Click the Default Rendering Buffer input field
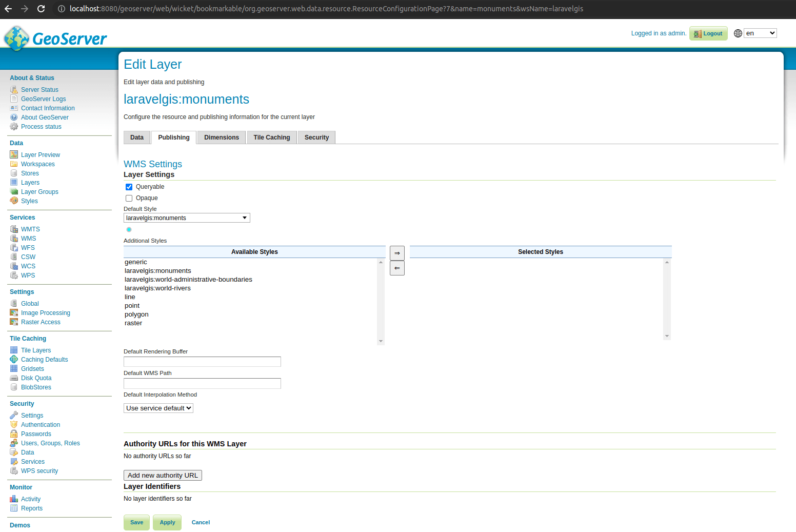The height and width of the screenshot is (532, 796). 202,362
